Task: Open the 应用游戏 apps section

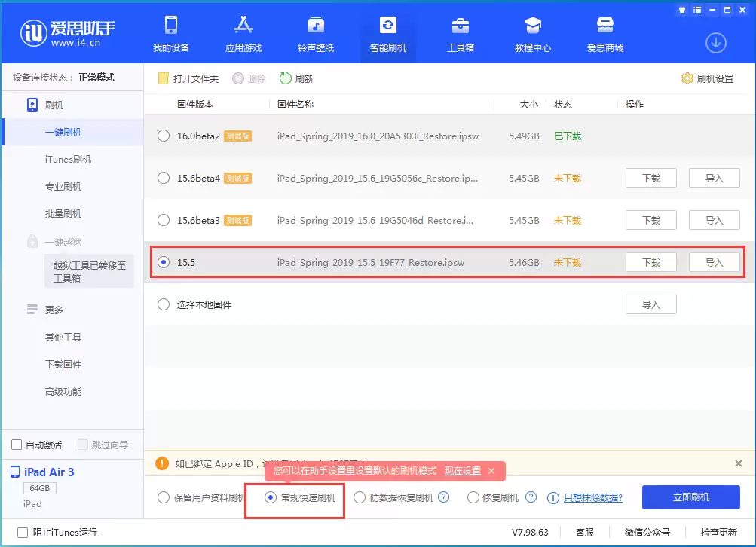Action: pos(243,34)
